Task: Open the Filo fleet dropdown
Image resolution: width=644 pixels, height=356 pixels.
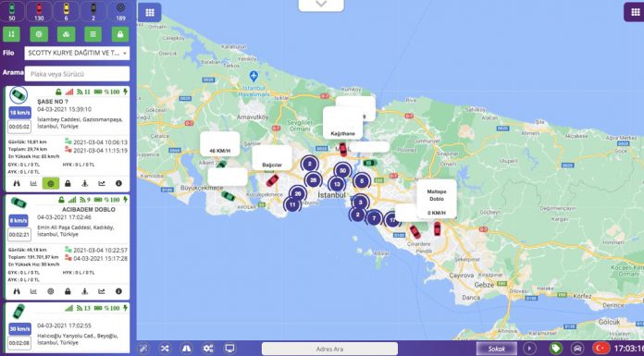Action: pos(77,53)
